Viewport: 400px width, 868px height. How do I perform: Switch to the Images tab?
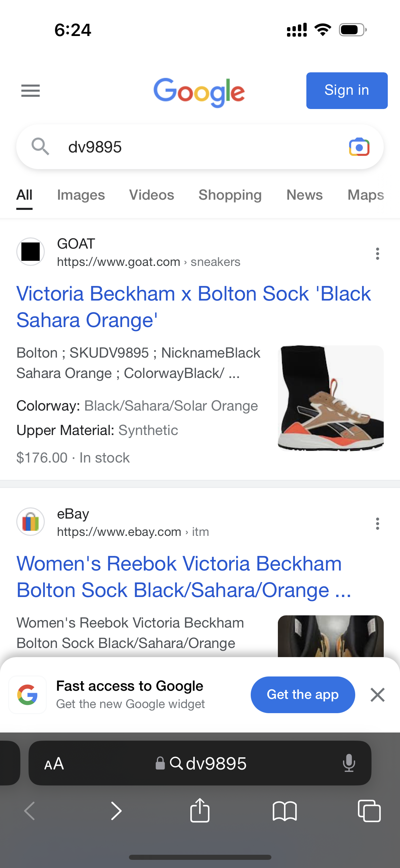pos(81,195)
